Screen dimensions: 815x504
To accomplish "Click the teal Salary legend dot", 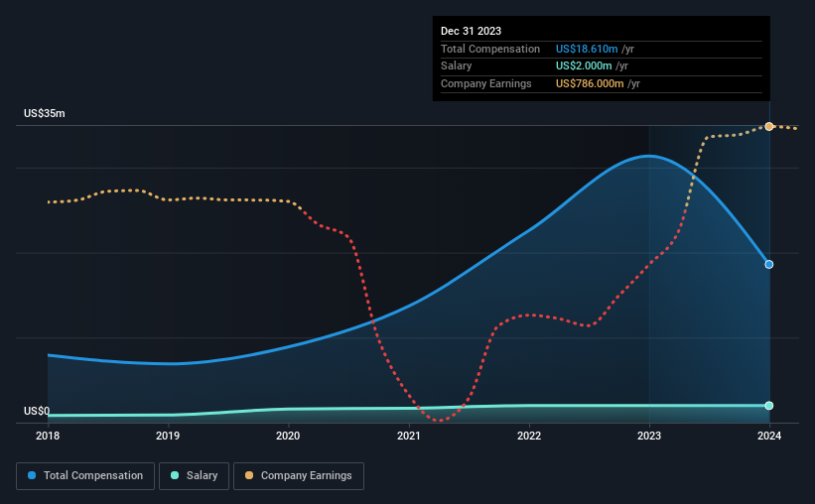I will point(175,475).
